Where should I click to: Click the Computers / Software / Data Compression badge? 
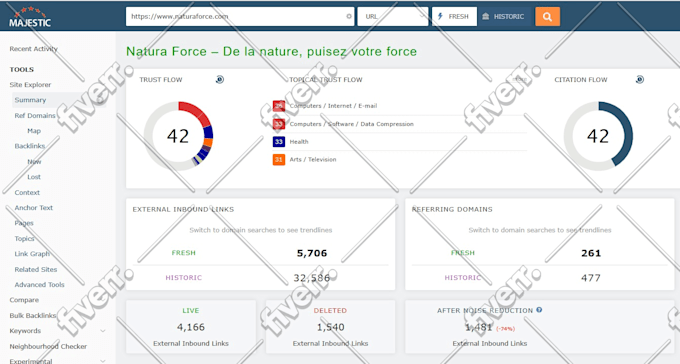(279, 124)
